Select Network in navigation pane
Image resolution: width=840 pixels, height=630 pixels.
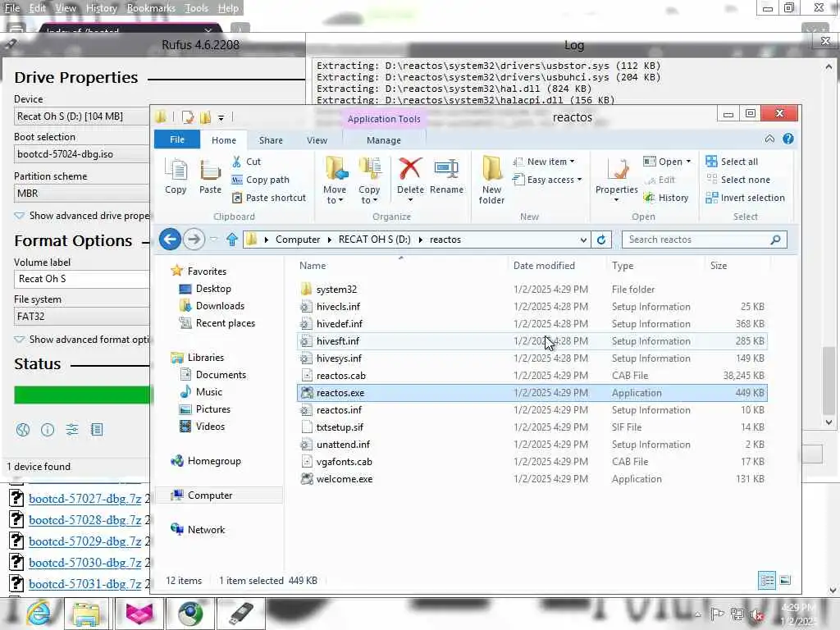pos(199,529)
